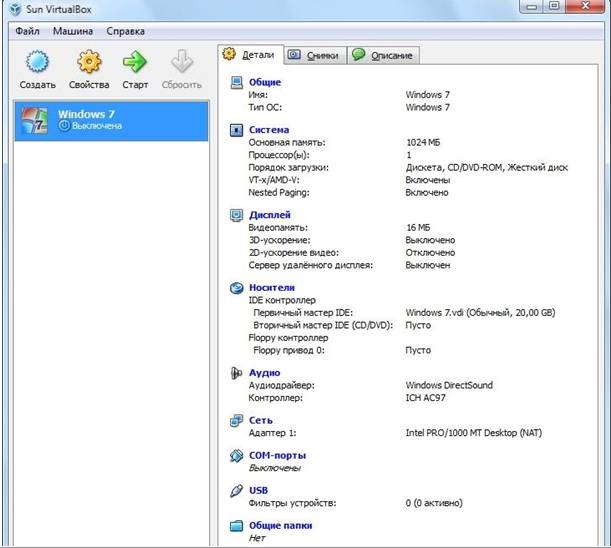Open the Файл menu
Image resolution: width=611 pixels, height=548 pixels.
(27, 31)
